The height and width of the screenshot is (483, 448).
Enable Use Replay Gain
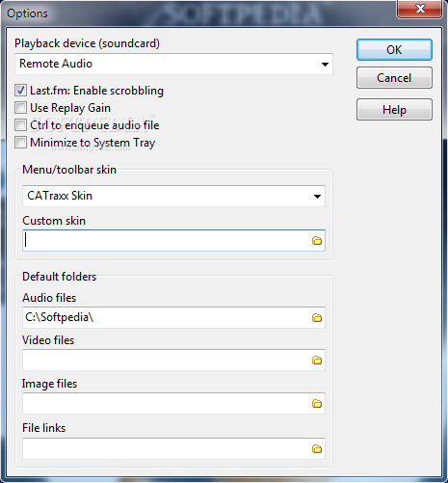coord(20,108)
